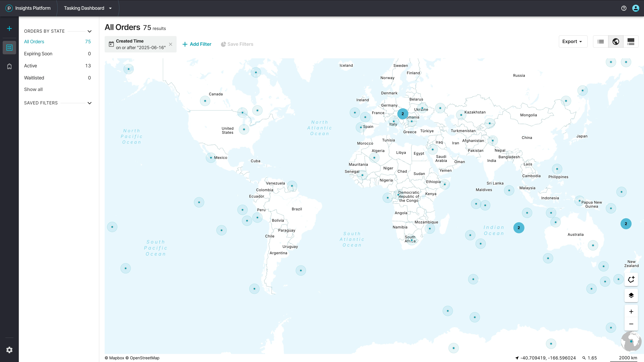Image resolution: width=644 pixels, height=362 pixels.
Task: Click the Save Filters pie icon
Action: tap(223, 44)
